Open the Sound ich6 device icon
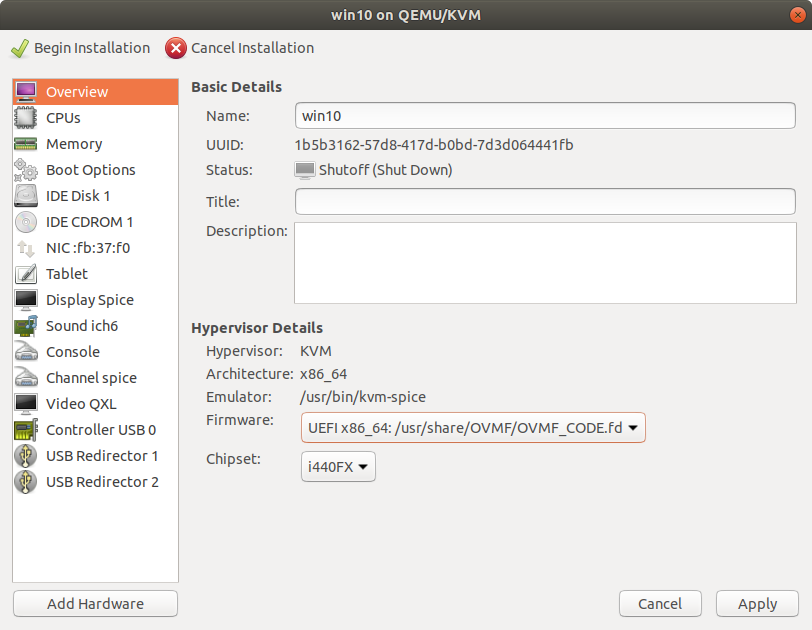 click(x=27, y=325)
